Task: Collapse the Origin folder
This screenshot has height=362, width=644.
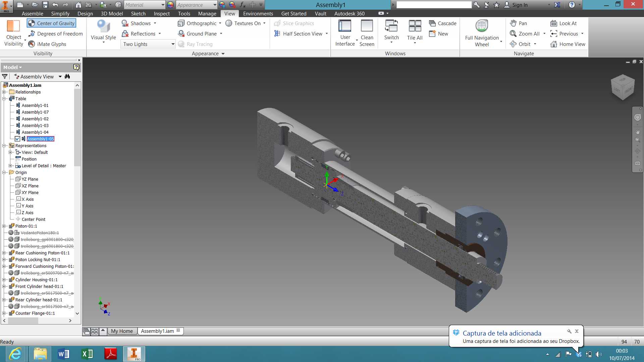Action: tap(4, 172)
